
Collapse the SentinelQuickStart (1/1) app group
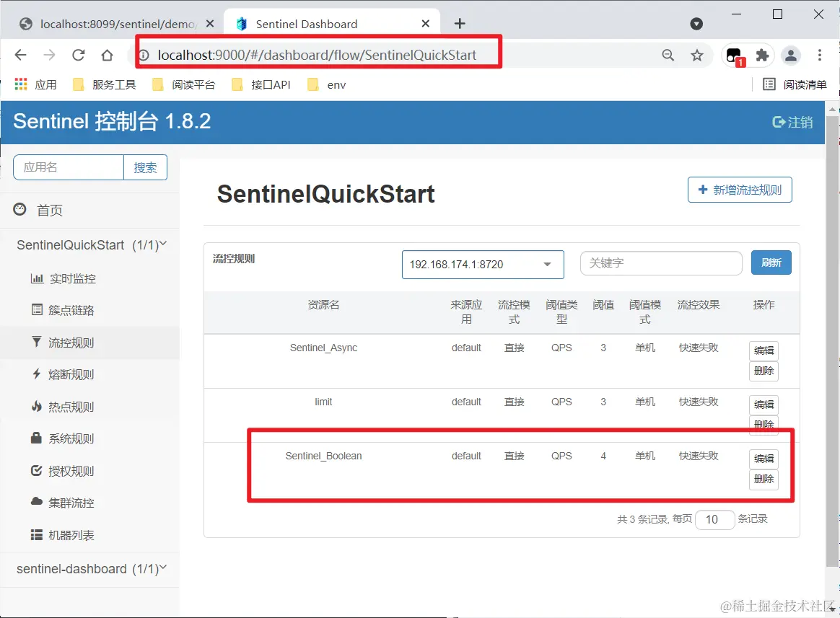pyautogui.click(x=91, y=244)
